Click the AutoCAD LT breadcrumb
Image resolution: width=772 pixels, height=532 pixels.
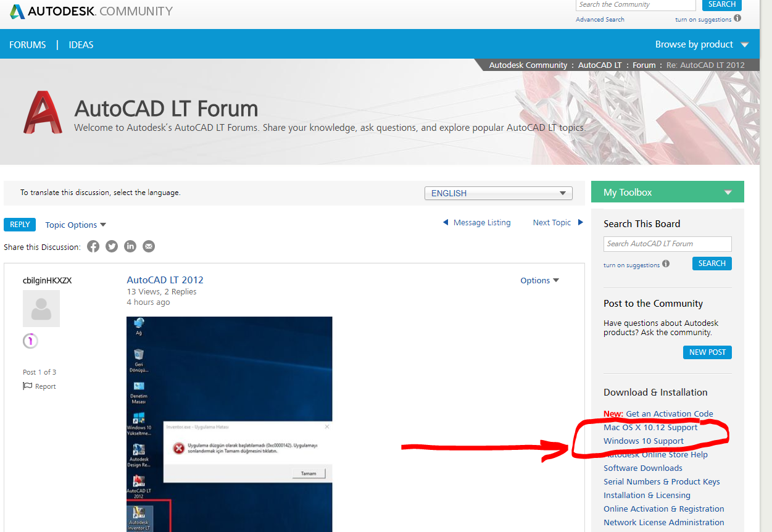click(x=600, y=65)
